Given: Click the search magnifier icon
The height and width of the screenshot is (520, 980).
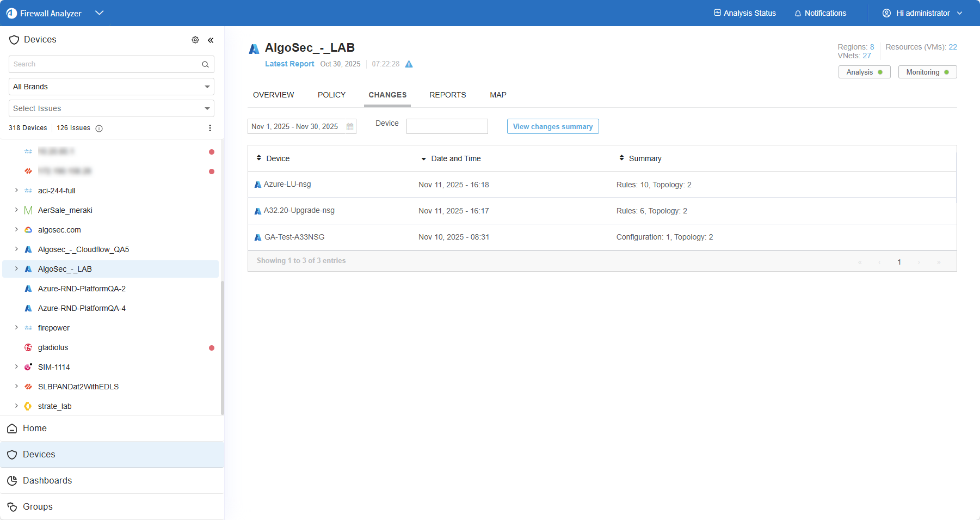Looking at the screenshot, I should coord(205,64).
